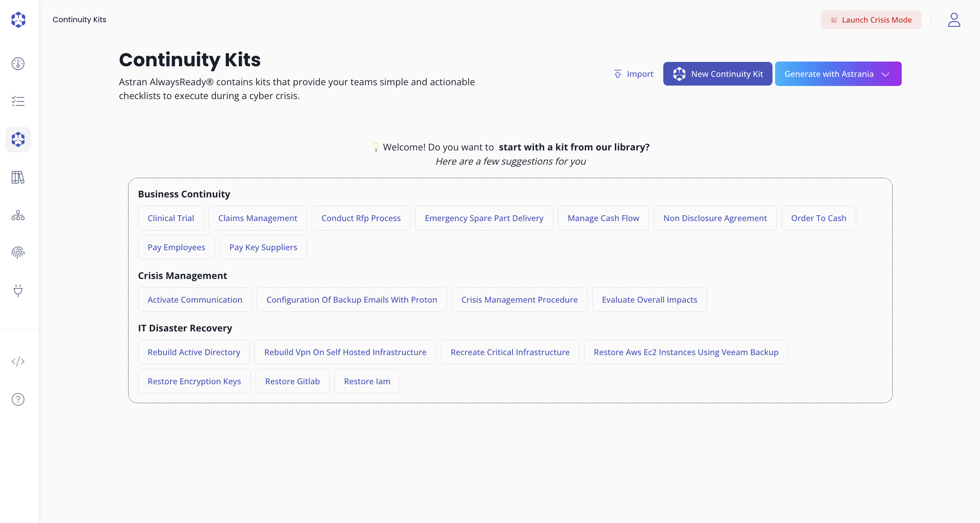Click the code </> icon in sidebar
Image resolution: width=980 pixels, height=523 pixels.
tap(18, 362)
